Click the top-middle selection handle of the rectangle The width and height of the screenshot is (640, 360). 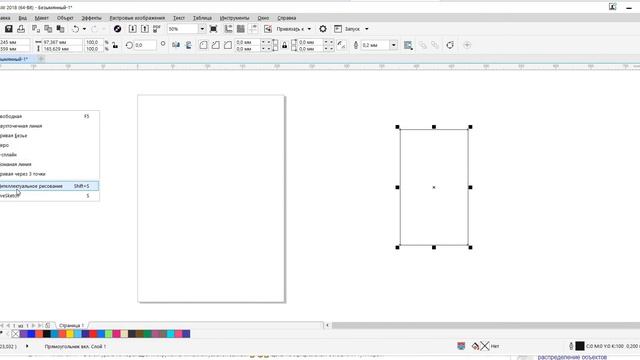(434, 127)
